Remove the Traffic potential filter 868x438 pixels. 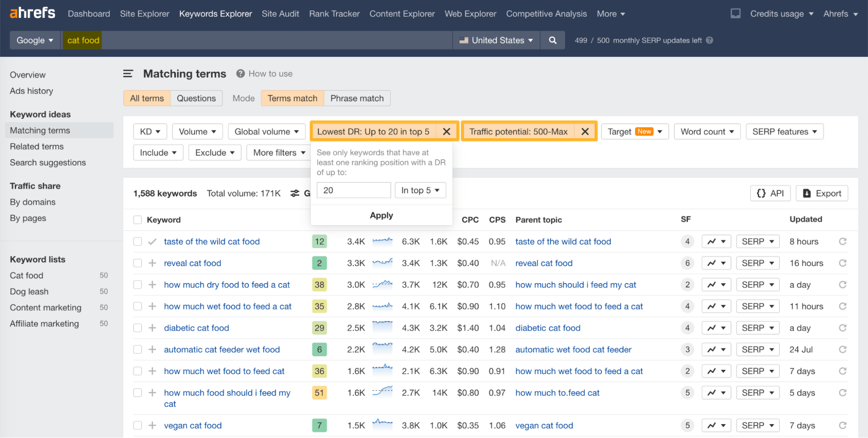(x=585, y=131)
